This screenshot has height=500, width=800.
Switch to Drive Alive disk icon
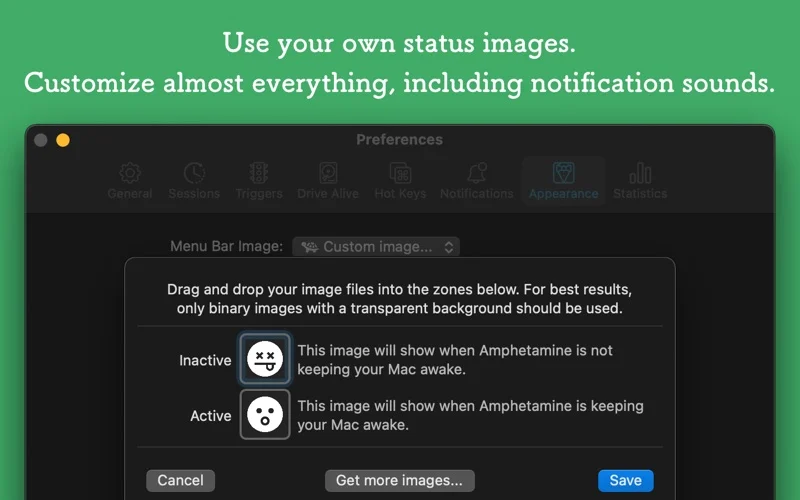(x=328, y=173)
